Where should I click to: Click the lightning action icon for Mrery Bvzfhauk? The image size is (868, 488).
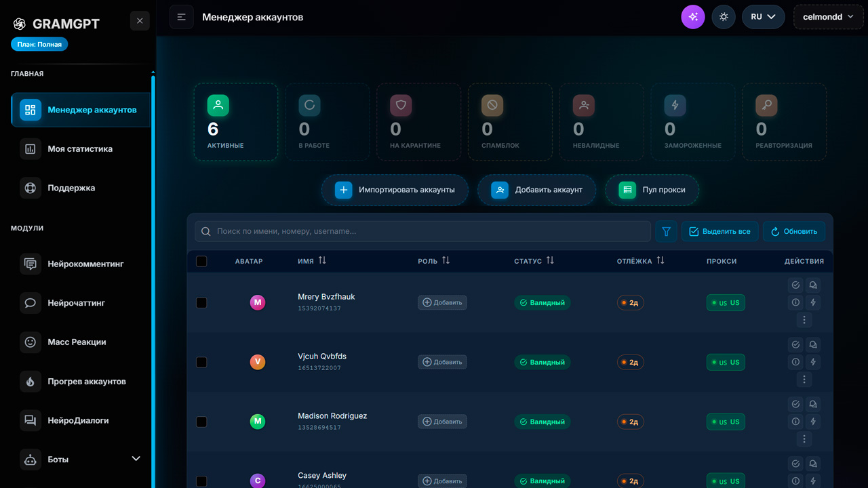click(812, 302)
